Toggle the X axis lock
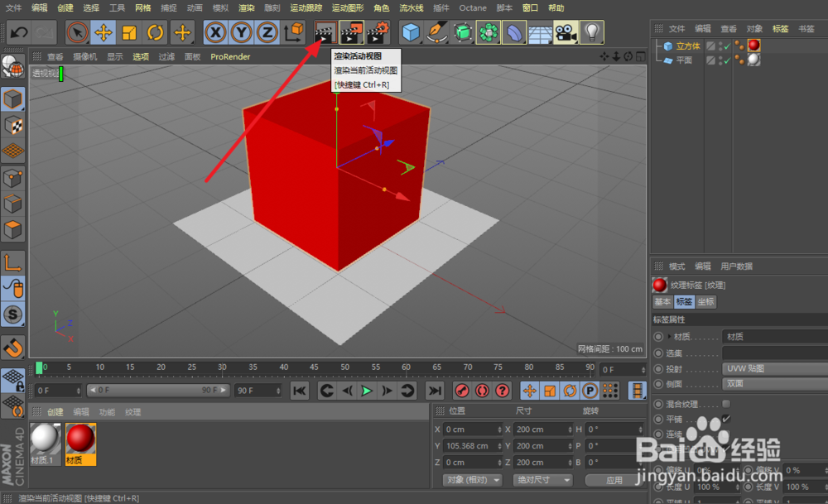 pyautogui.click(x=215, y=33)
